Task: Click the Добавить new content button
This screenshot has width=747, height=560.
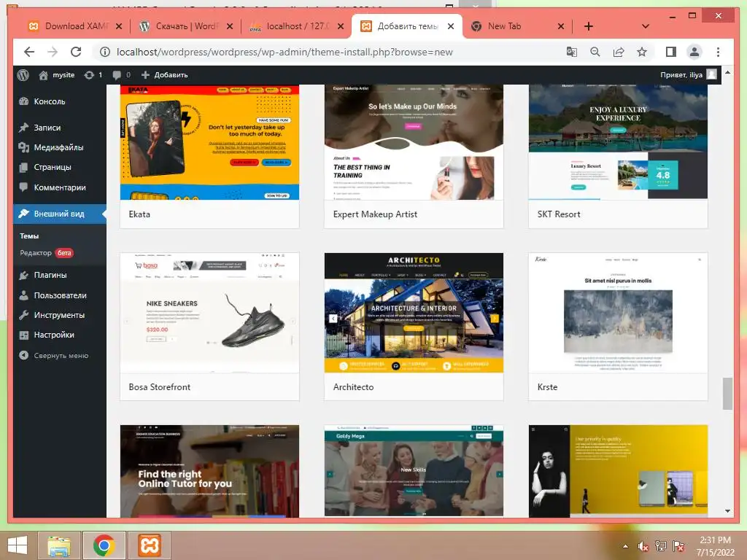Action: click(165, 75)
